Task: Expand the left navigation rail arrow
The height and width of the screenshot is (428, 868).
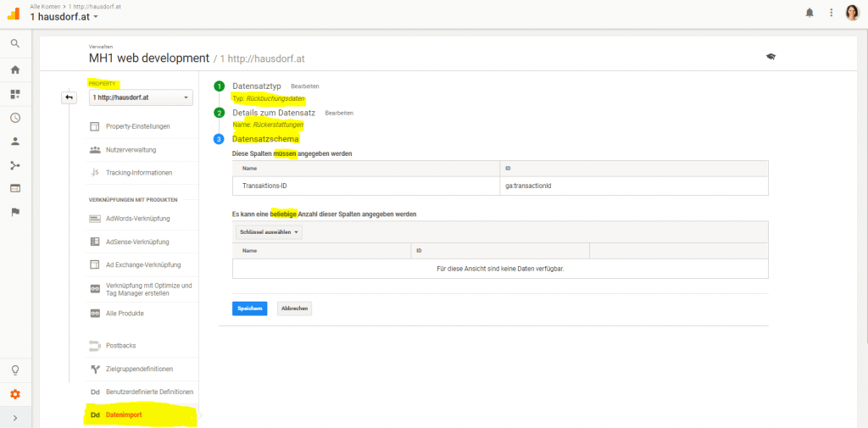Action: [15, 418]
